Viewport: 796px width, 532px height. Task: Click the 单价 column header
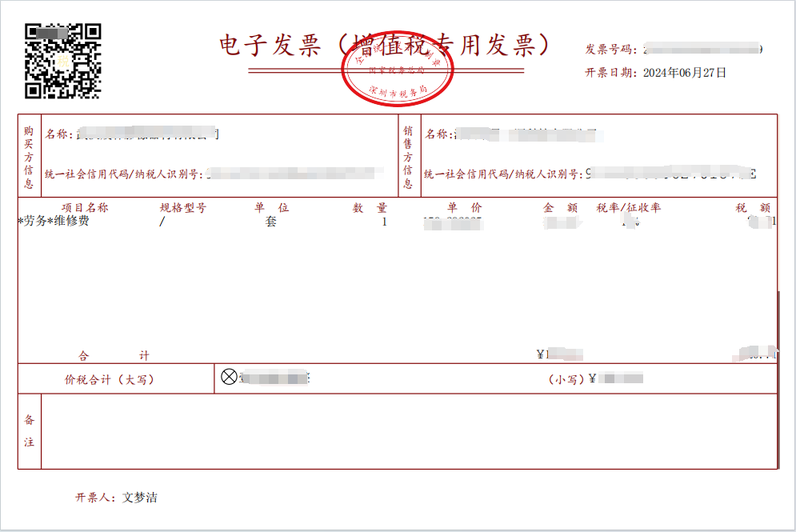pos(465,208)
